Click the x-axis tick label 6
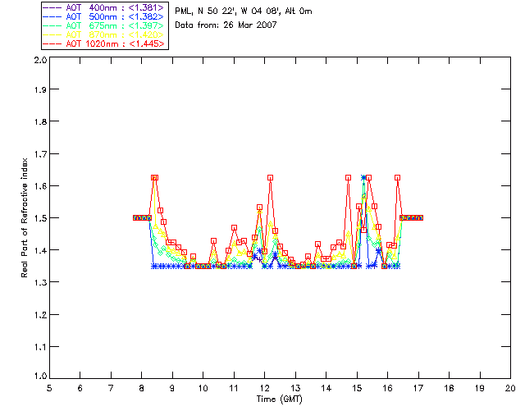Viewport: 525px width, 420px height. pyautogui.click(x=80, y=388)
